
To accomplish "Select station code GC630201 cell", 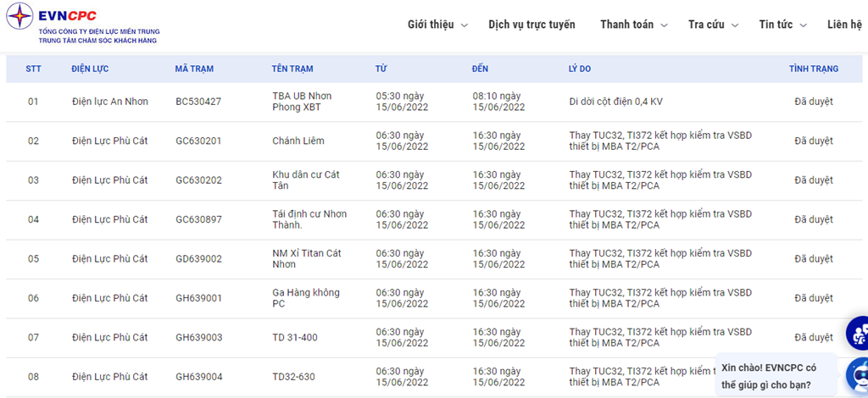I will [198, 141].
